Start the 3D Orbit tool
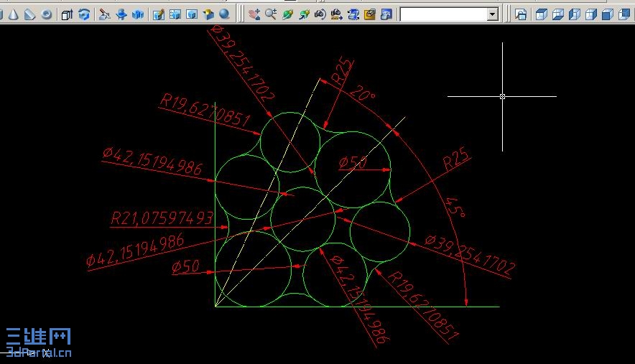 pyautogui.click(x=287, y=14)
